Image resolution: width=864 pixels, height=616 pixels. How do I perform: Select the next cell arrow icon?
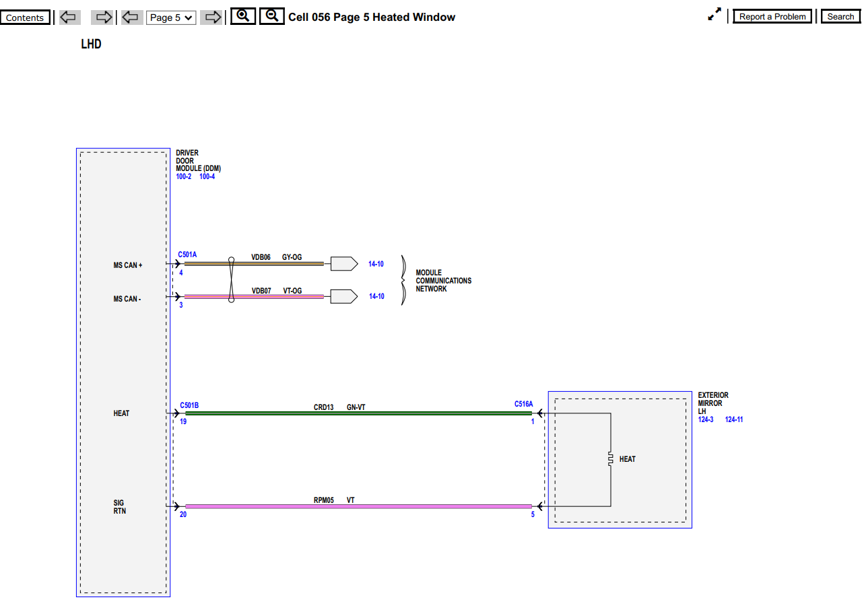coord(102,16)
